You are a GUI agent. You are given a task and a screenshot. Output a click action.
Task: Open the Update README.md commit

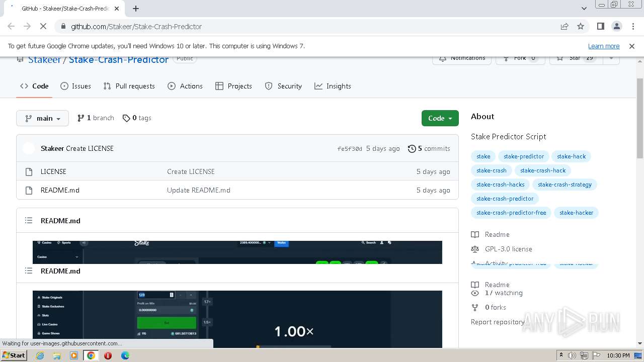point(199,190)
